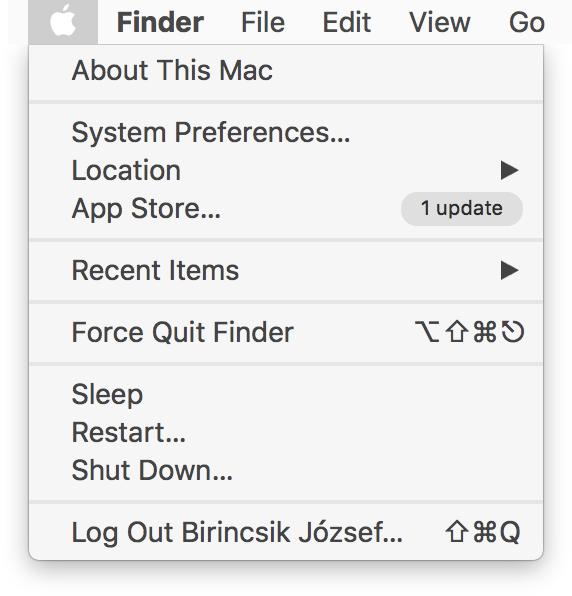The image size is (572, 596).
Task: Expand the Location submenu arrow
Action: coord(510,170)
